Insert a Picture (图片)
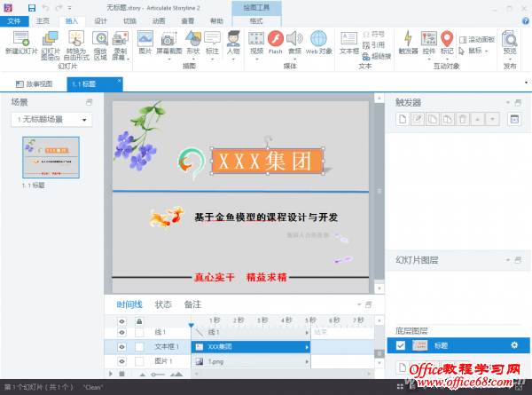 coord(145,43)
